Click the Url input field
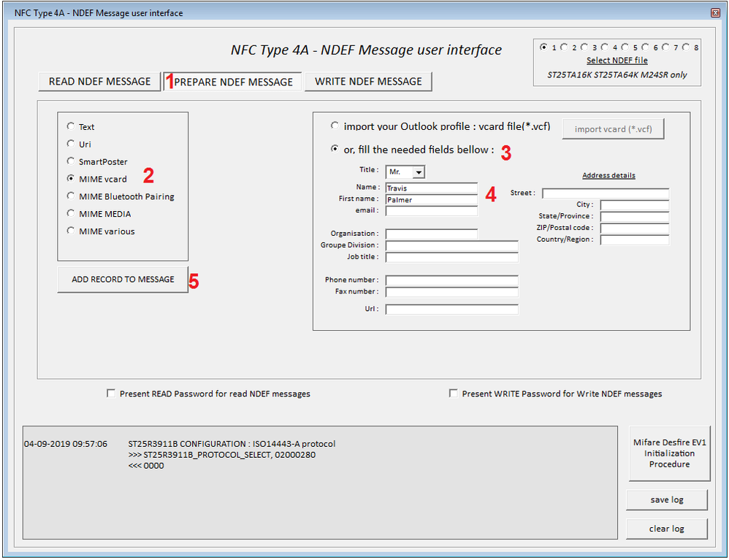This screenshot has height=560, width=729. click(x=451, y=310)
